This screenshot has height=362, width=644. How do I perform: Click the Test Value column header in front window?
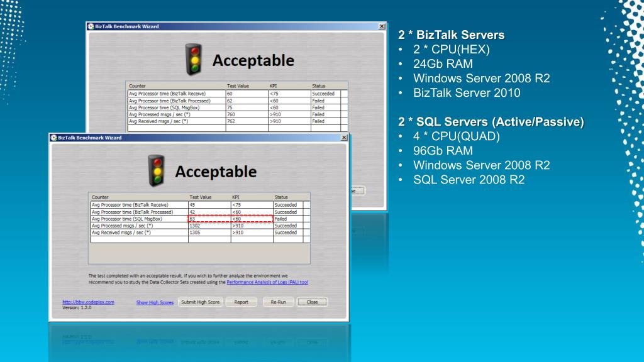click(201, 197)
